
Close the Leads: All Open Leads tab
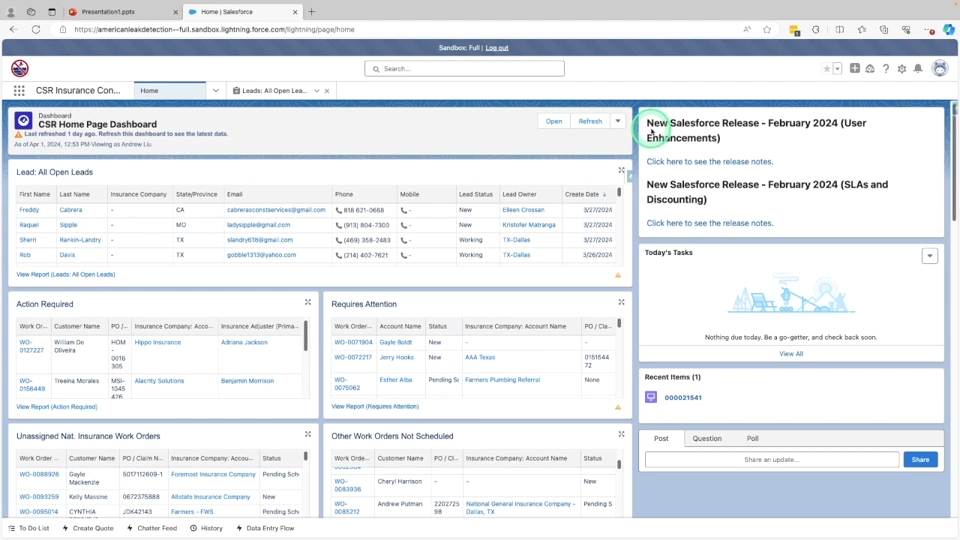(327, 91)
